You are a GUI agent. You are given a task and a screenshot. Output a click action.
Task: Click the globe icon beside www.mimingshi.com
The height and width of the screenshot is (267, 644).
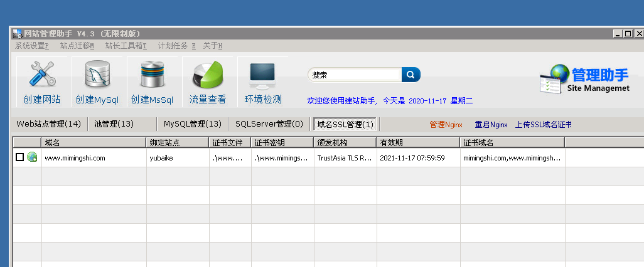point(32,157)
